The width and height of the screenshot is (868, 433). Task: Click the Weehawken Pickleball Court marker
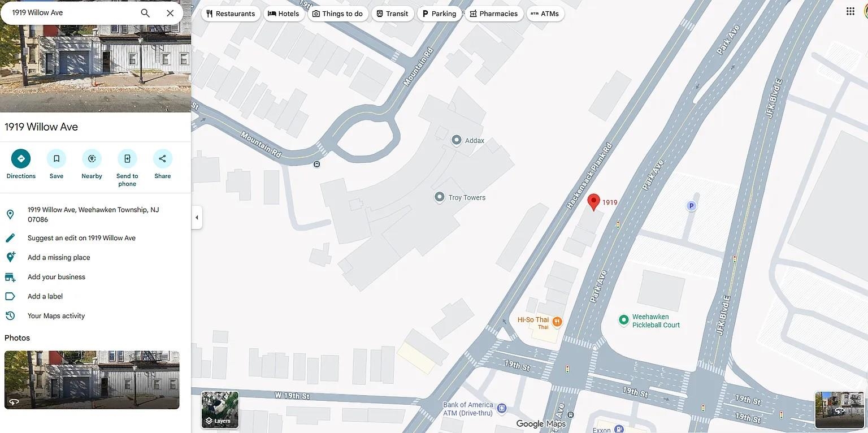(624, 321)
